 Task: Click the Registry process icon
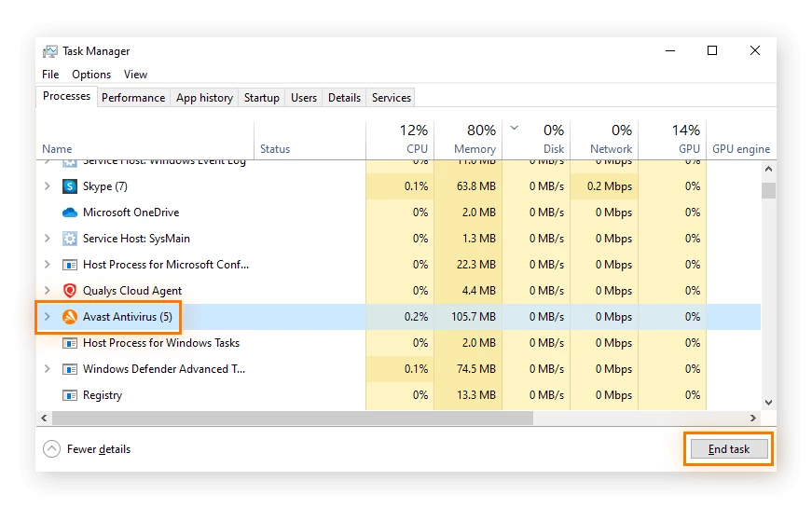pyautogui.click(x=69, y=395)
